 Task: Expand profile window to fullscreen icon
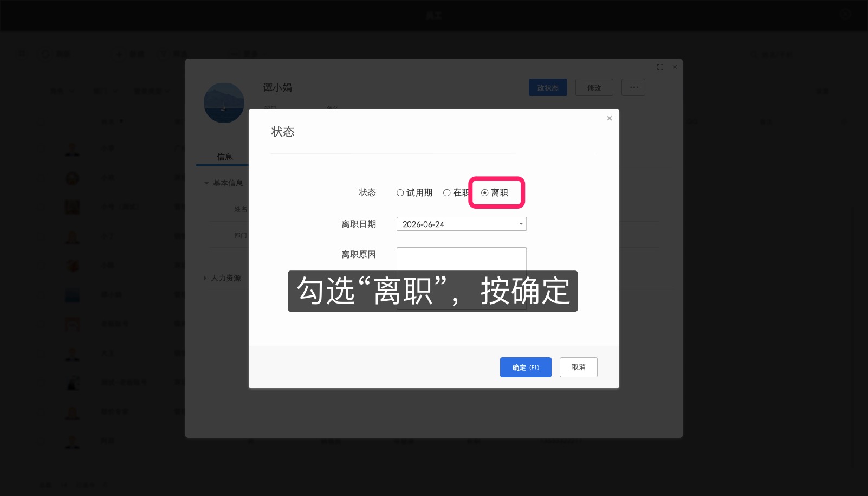pyautogui.click(x=660, y=67)
